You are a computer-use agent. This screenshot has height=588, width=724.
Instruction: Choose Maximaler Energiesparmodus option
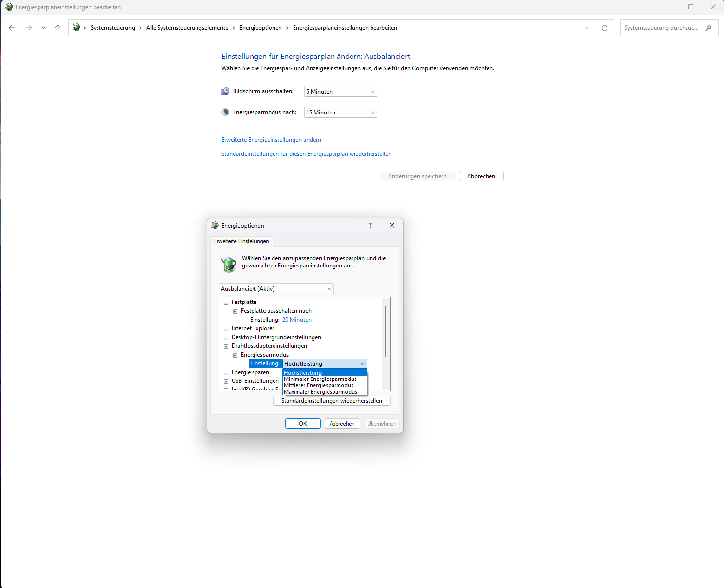[325, 392]
